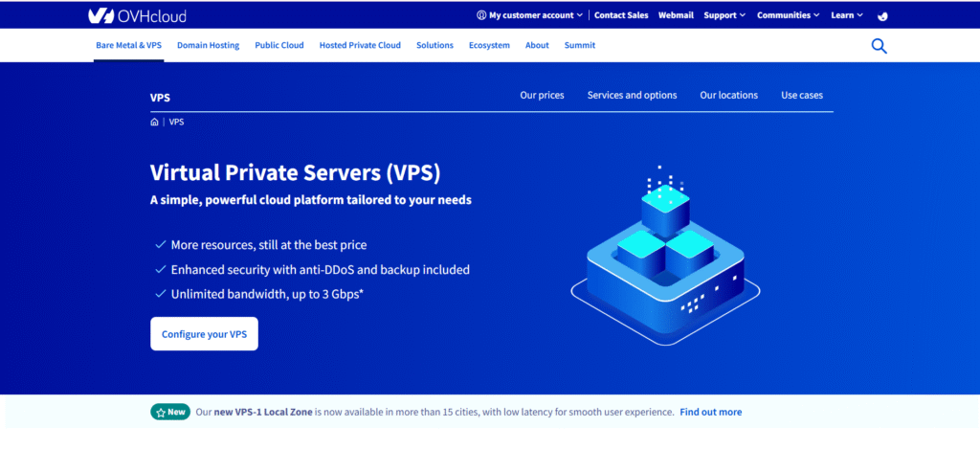
Task: Jump to Our prices section
Action: [542, 95]
